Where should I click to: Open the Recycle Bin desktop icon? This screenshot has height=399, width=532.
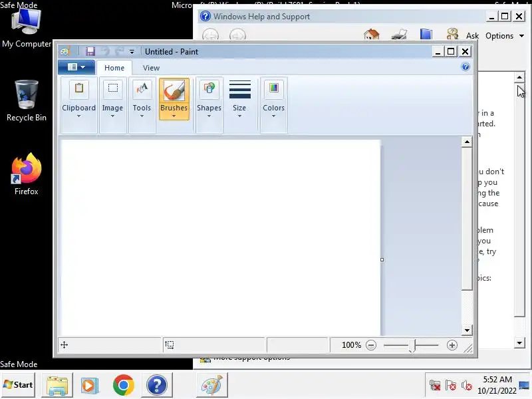(27, 101)
